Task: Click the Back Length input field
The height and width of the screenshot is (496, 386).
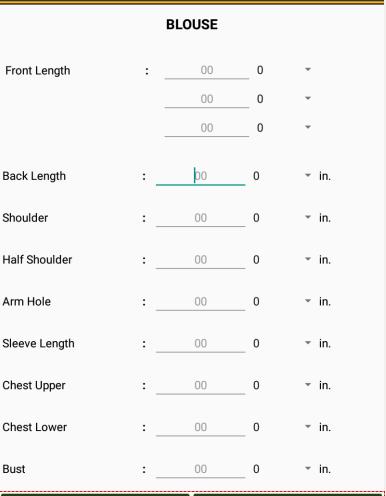Action: click(x=200, y=176)
